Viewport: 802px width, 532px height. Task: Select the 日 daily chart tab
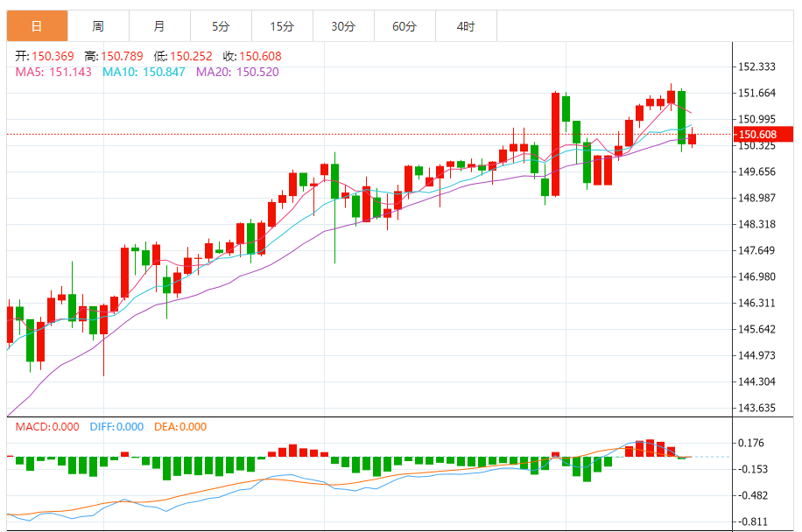[x=37, y=26]
